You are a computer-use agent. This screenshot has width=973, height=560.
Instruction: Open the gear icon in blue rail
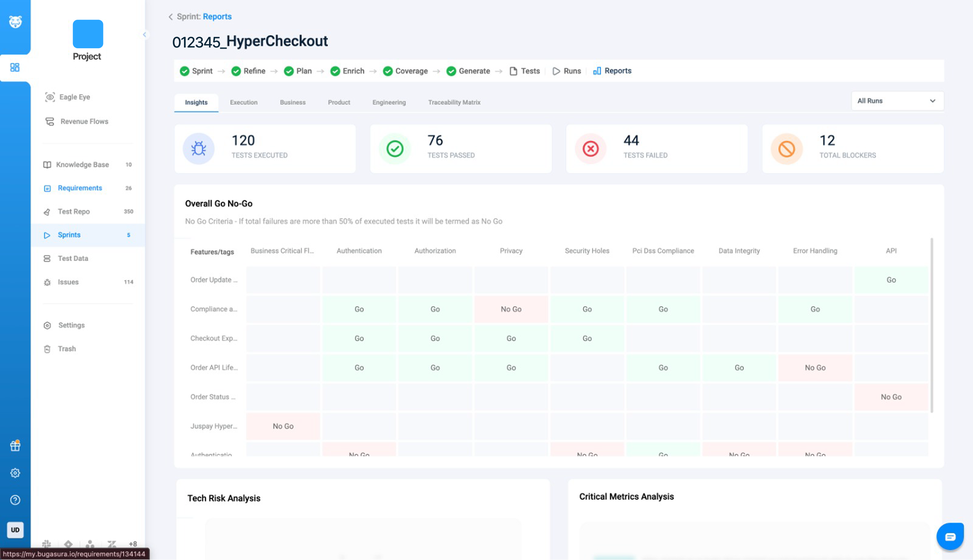click(15, 473)
